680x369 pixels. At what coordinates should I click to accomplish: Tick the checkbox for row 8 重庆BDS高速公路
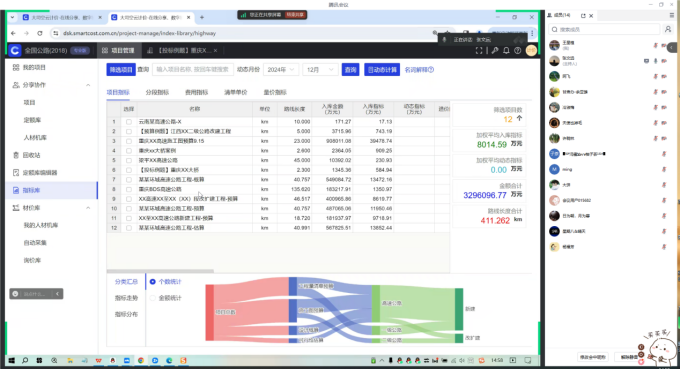click(x=129, y=189)
